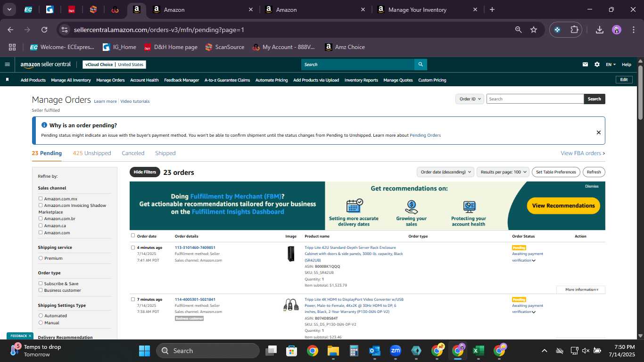Open the Seller Central hamburger menu

pos(7,65)
